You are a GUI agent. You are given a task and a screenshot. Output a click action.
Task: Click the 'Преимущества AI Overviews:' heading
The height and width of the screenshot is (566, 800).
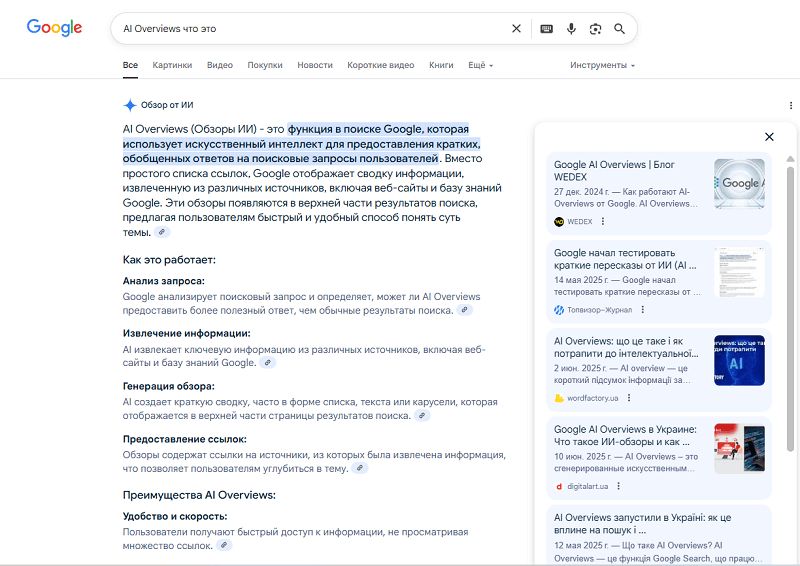click(199, 495)
